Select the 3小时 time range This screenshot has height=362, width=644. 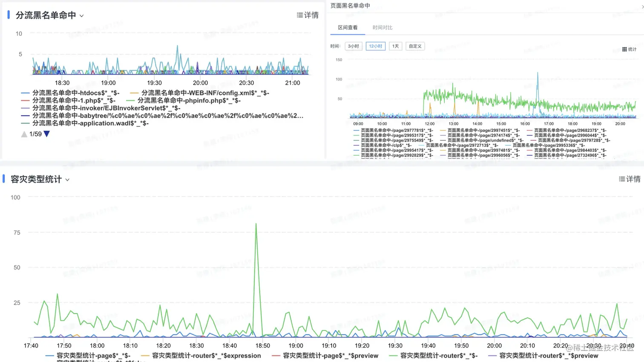click(x=354, y=46)
